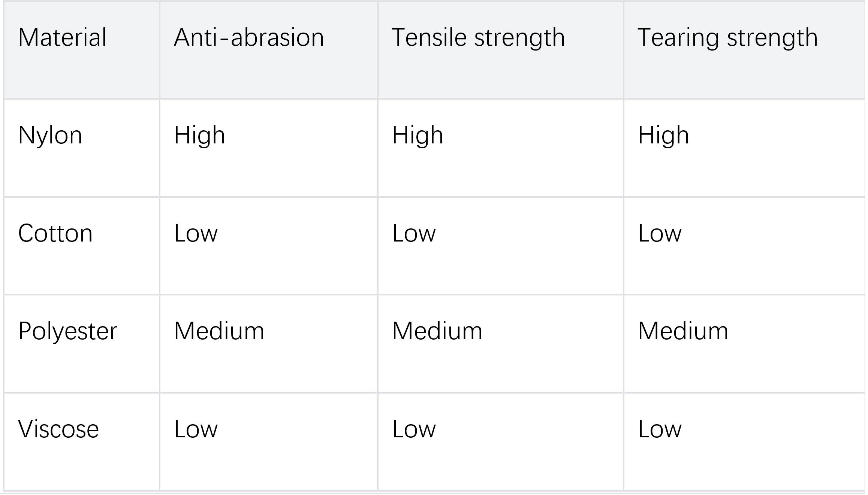
Task: Click Viscose's Tensile strength Low value
Action: click(414, 429)
